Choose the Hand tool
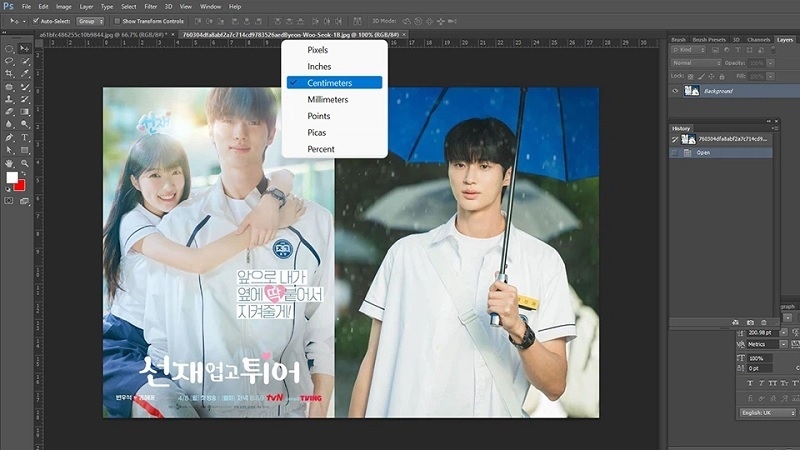The height and width of the screenshot is (450, 800). [9, 162]
